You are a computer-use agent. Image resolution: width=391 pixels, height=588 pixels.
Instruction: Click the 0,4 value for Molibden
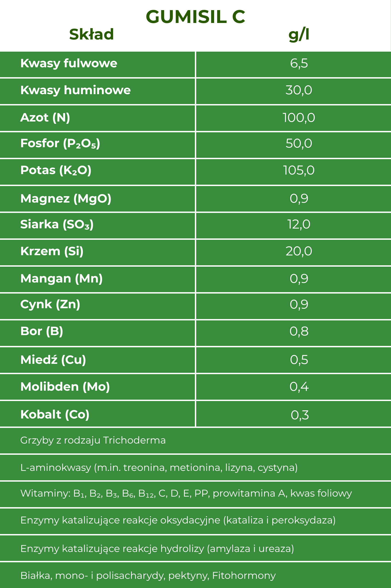299,387
